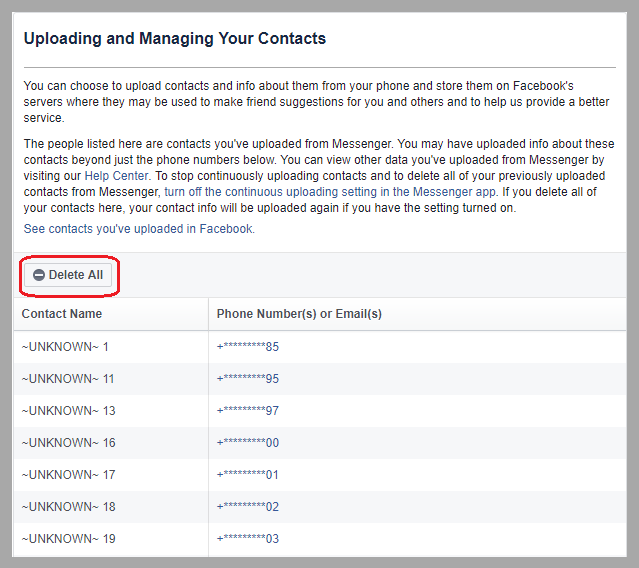Select the ~UNKNOWN~ 19 contact name
639x568 pixels.
pyautogui.click(x=68, y=539)
